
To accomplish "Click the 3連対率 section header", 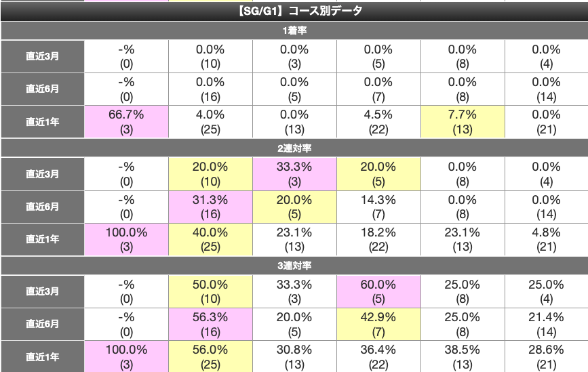I will (x=294, y=264).
